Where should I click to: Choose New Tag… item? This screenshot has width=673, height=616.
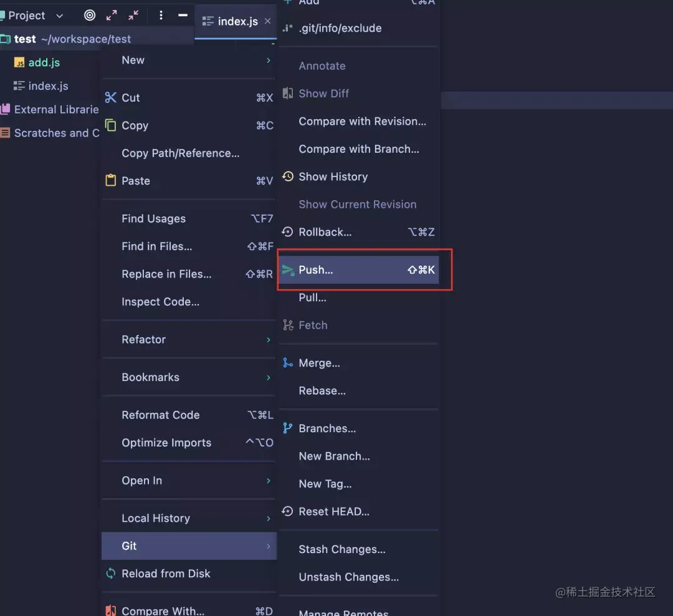(x=359, y=484)
